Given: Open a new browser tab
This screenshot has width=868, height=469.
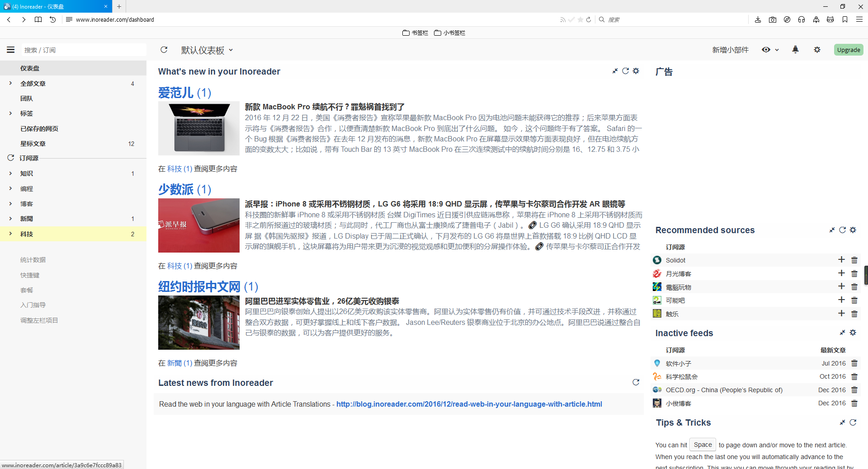Looking at the screenshot, I should [x=119, y=6].
